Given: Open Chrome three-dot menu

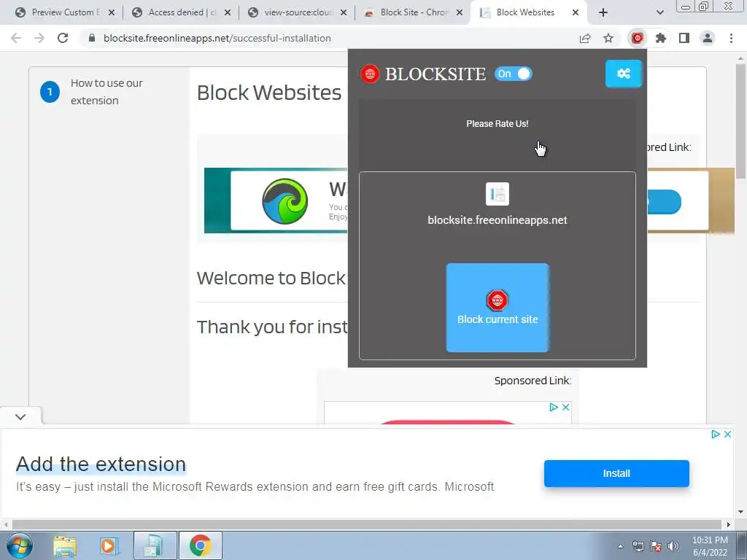Looking at the screenshot, I should (731, 38).
